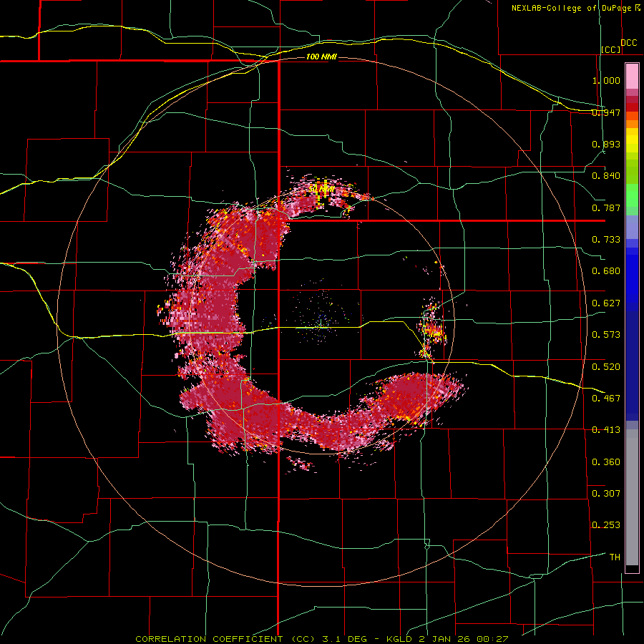This screenshot has width=644, height=644.
Task: Click the Correlation Coefficient caption at bottom
Action: [x=322, y=639]
